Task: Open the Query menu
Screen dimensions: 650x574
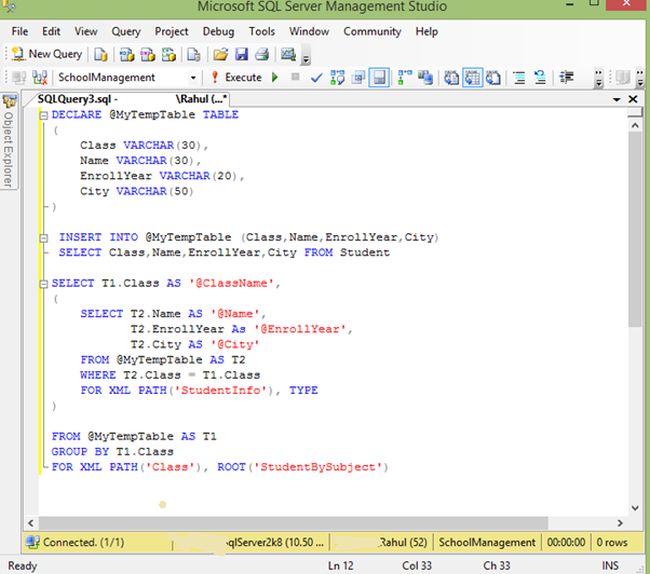Action: [x=126, y=31]
